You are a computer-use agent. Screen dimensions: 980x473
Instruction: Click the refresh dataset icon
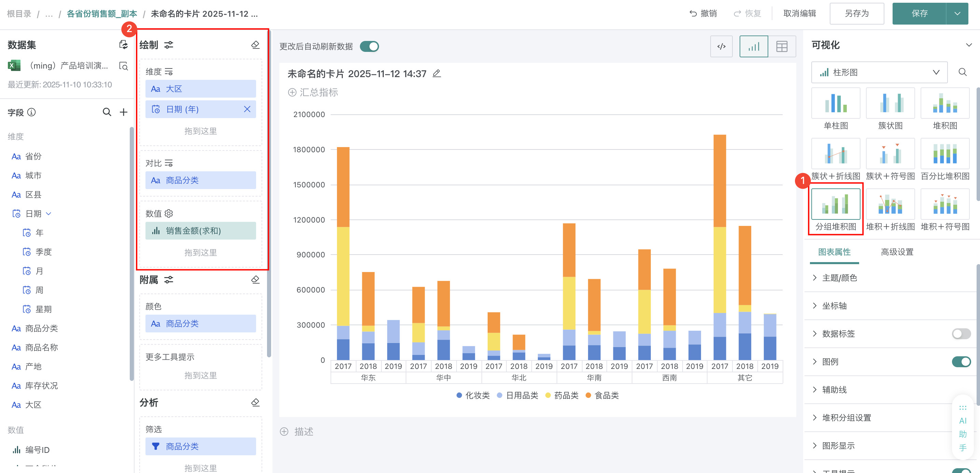(123, 44)
